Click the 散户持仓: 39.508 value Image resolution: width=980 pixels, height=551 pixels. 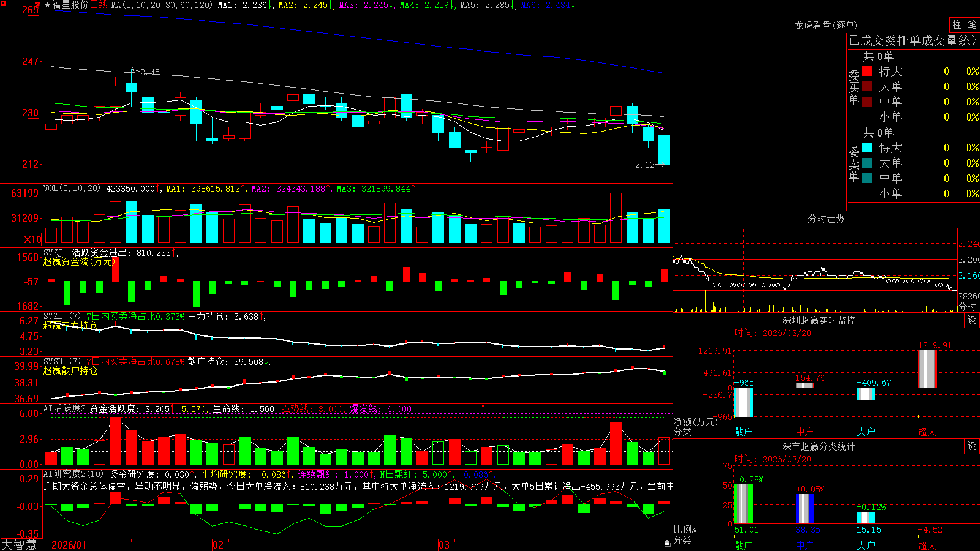tap(225, 361)
